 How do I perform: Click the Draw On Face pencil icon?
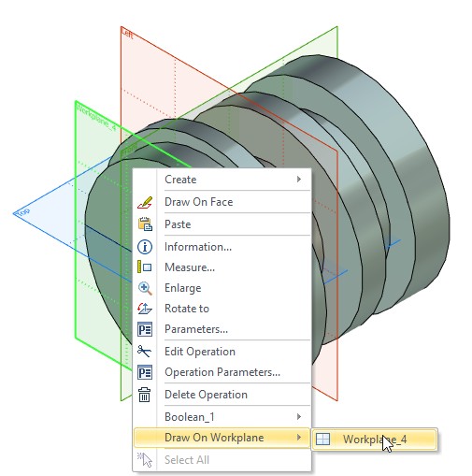click(145, 202)
